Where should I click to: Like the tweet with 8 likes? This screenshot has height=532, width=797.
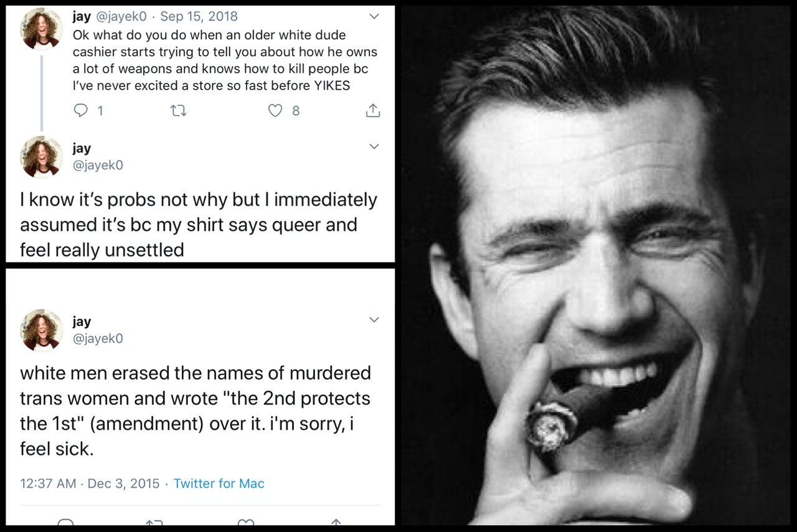click(x=275, y=111)
